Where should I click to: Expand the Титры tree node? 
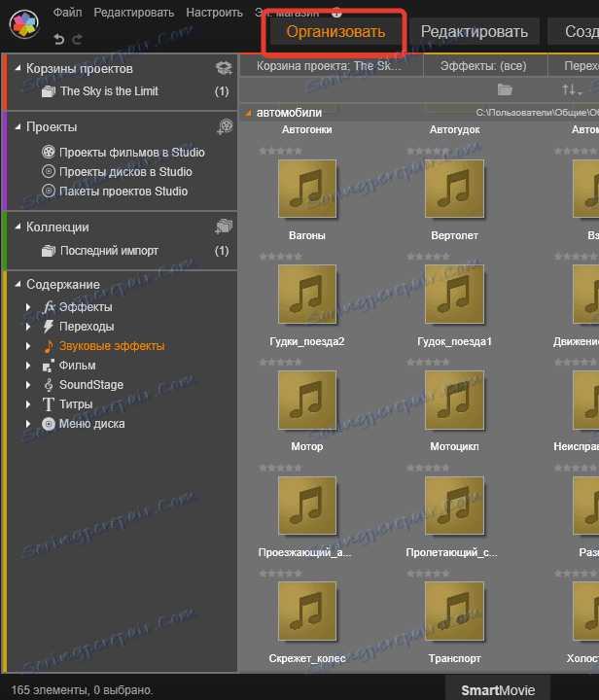[29, 404]
